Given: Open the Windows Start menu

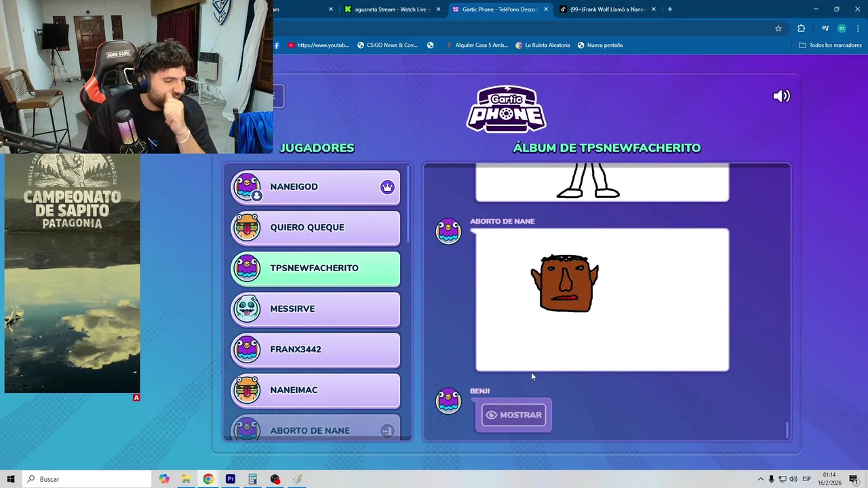Looking at the screenshot, I should [11, 479].
